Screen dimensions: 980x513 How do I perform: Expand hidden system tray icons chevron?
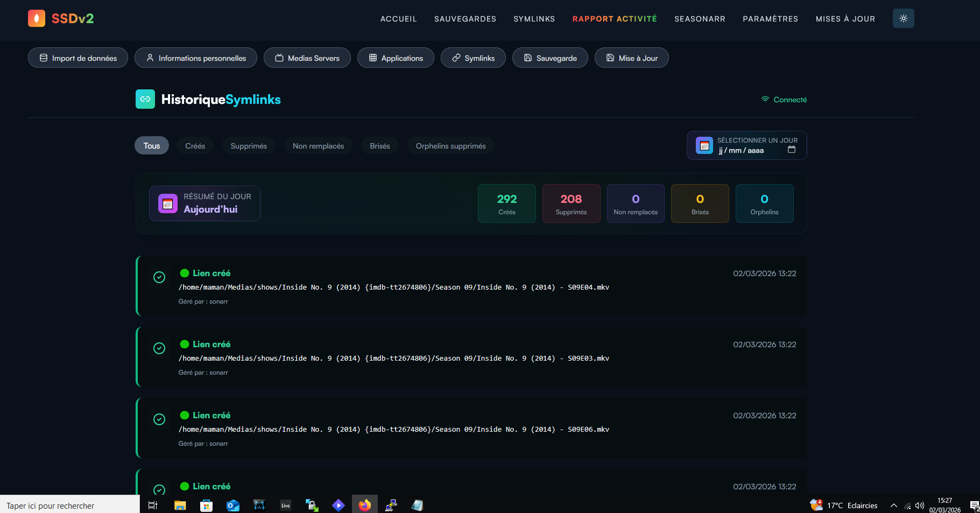(893, 505)
